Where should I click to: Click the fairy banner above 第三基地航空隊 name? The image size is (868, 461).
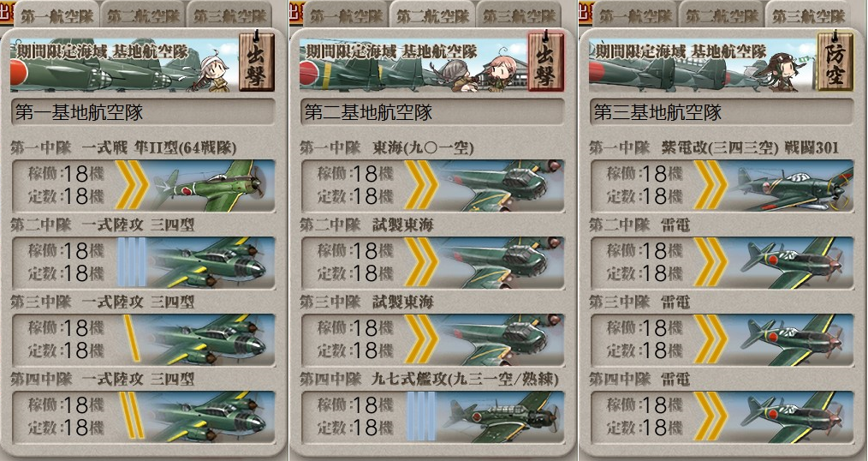702,65
